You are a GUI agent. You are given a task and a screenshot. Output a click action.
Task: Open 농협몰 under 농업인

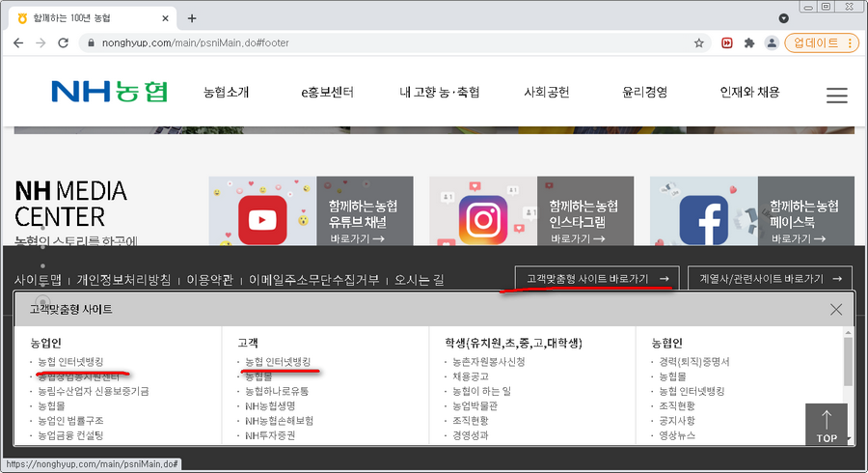51,406
